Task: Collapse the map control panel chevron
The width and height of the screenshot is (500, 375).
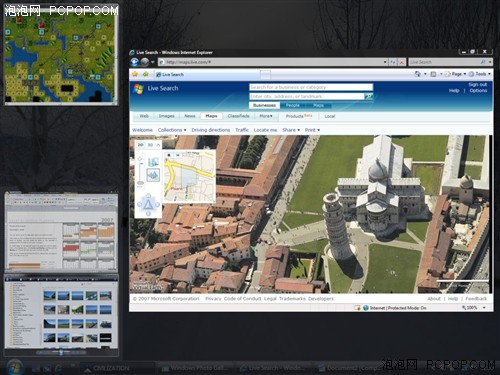Action: point(158,145)
